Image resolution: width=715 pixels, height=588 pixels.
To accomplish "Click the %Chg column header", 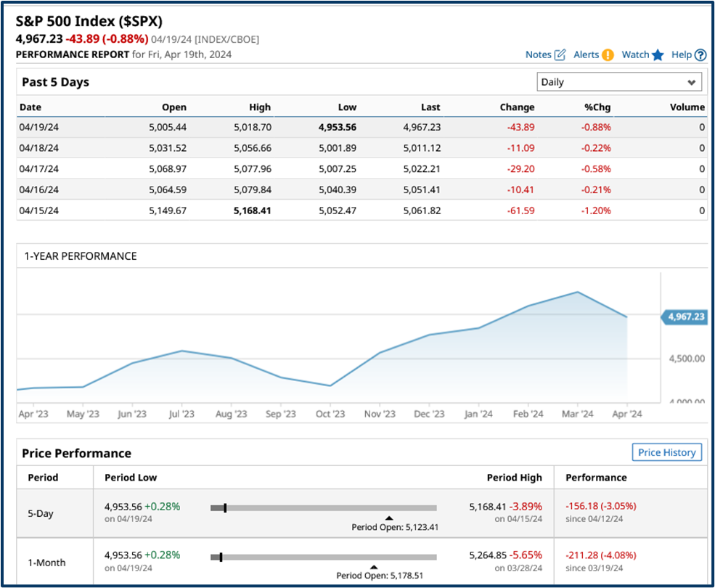I will click(597, 107).
